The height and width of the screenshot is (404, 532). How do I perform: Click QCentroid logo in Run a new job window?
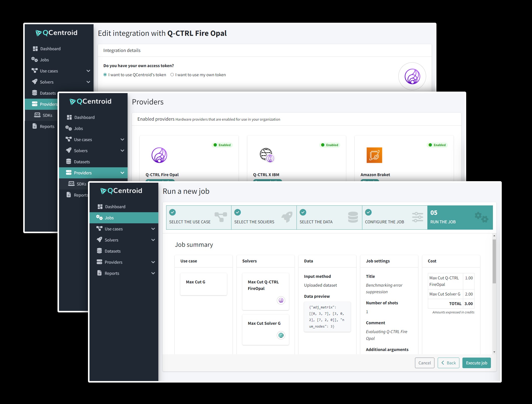pos(121,191)
